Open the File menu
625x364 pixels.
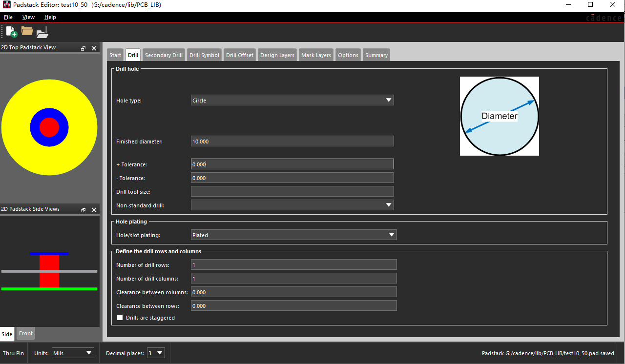click(8, 17)
